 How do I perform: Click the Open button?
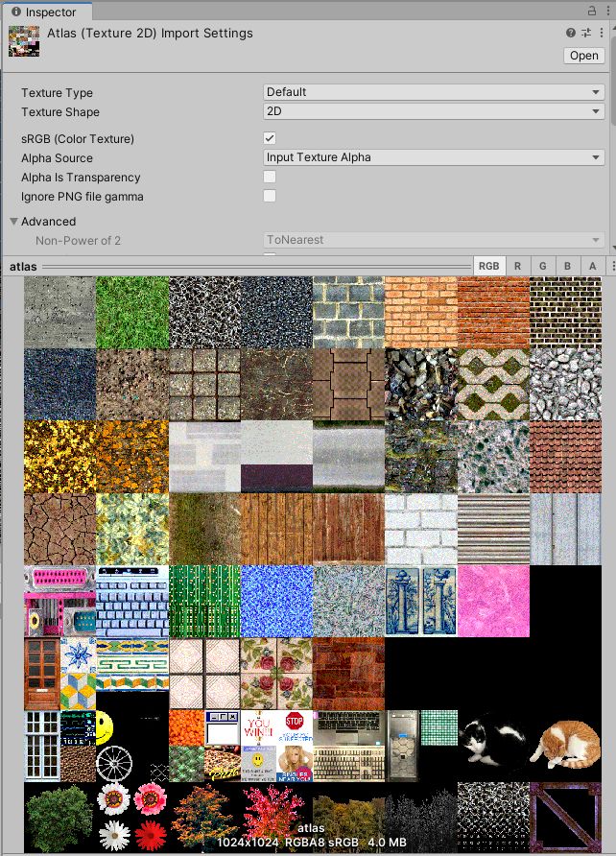(x=583, y=56)
